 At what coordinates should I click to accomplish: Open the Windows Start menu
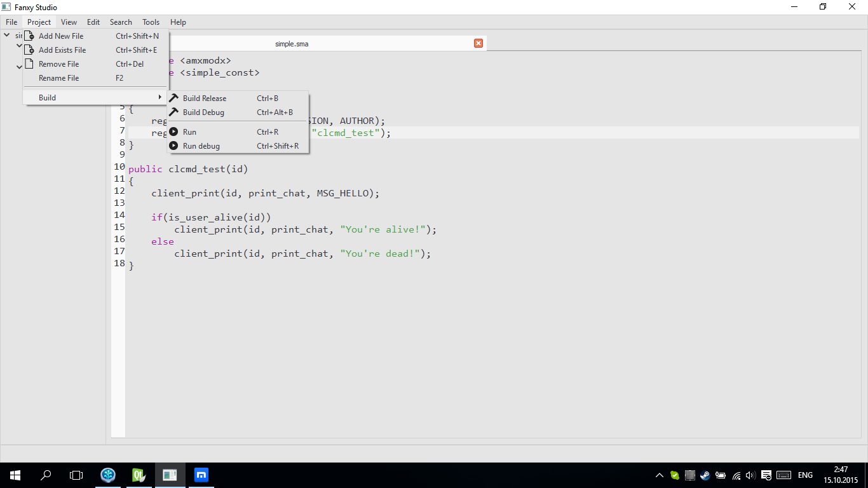[x=15, y=475]
